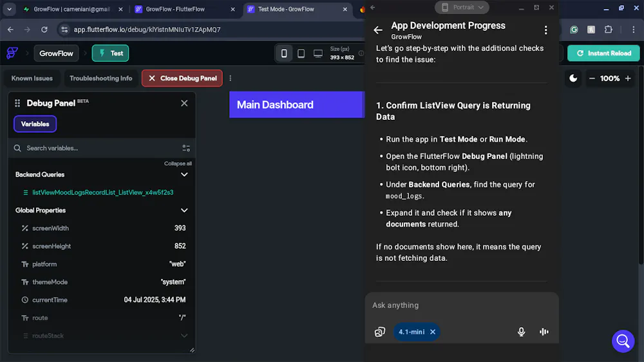Open the filter options in variable search
The height and width of the screenshot is (362, 644).
(x=186, y=148)
